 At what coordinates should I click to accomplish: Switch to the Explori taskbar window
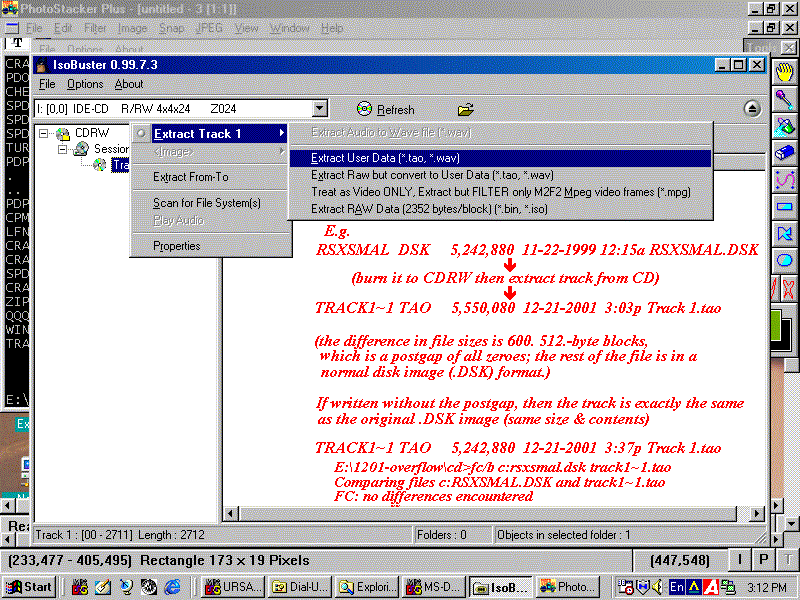click(x=367, y=587)
